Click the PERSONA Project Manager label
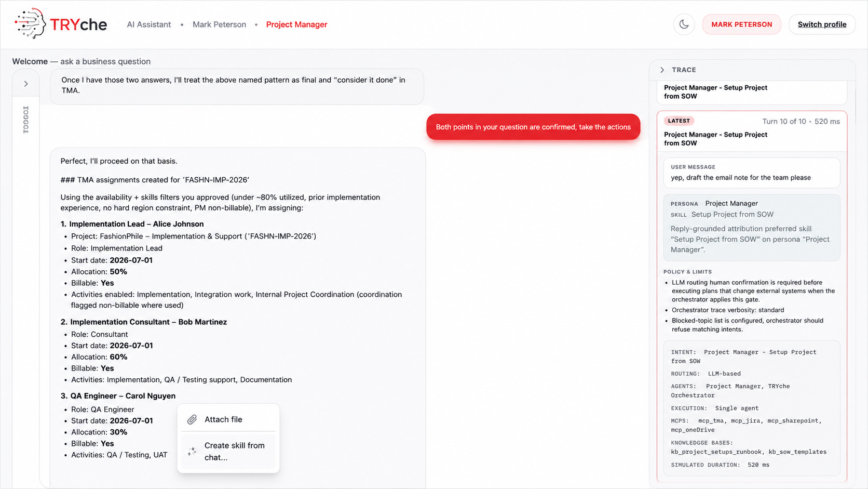This screenshot has height=489, width=868. [x=714, y=203]
